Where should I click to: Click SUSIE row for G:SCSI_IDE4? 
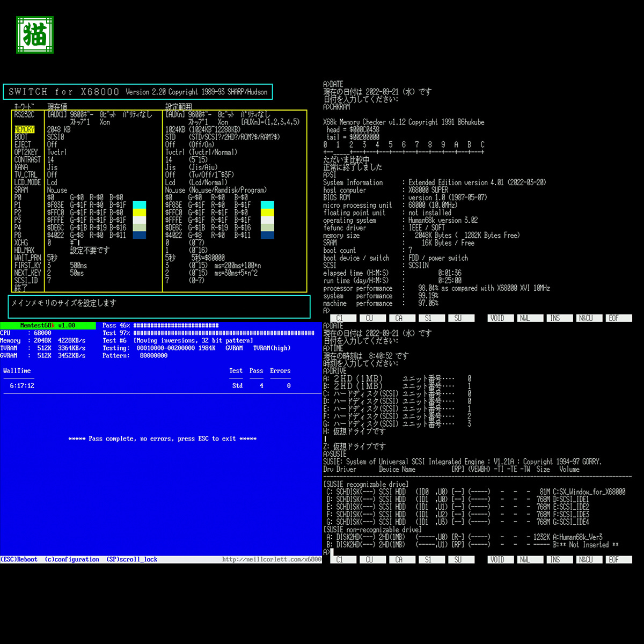coord(457,522)
